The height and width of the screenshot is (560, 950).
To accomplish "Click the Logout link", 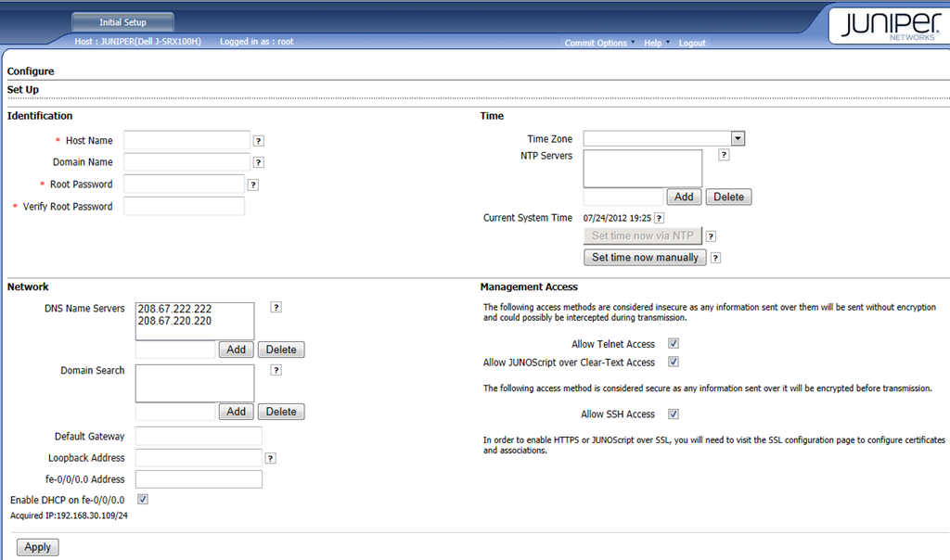I will pos(692,43).
